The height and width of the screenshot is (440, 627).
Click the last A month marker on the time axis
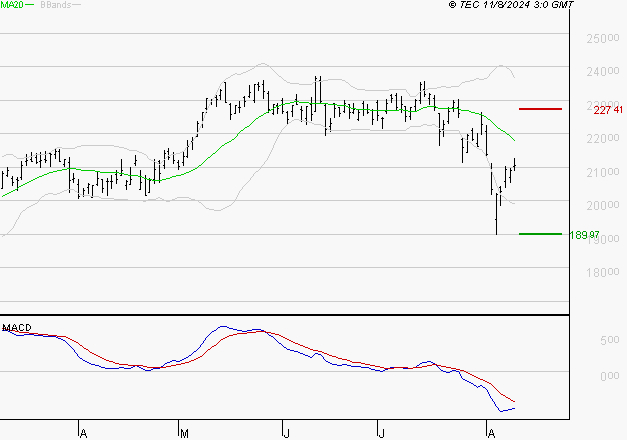[x=491, y=434]
